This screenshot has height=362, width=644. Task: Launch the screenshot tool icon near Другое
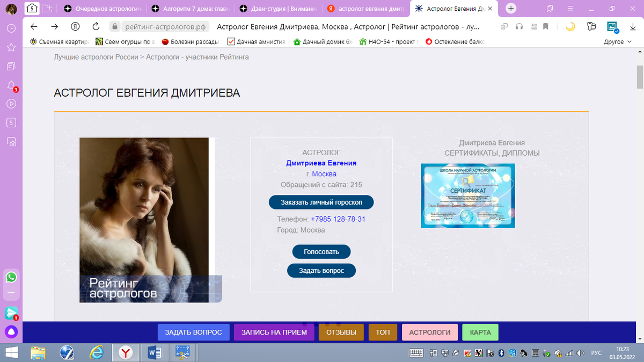tap(612, 25)
